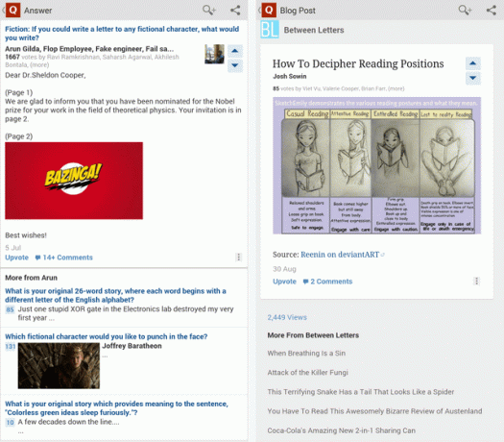Viewport: 504px width, 442px height.
Task: Tap 'Dear Dr.Sheldon Cooper,' greeting line
Action: [45, 75]
